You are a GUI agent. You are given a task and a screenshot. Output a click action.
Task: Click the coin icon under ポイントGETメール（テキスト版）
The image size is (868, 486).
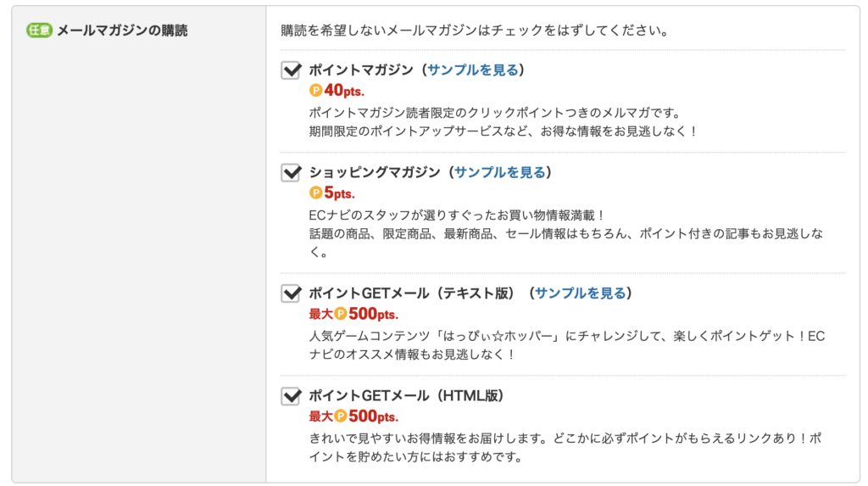coord(340,314)
